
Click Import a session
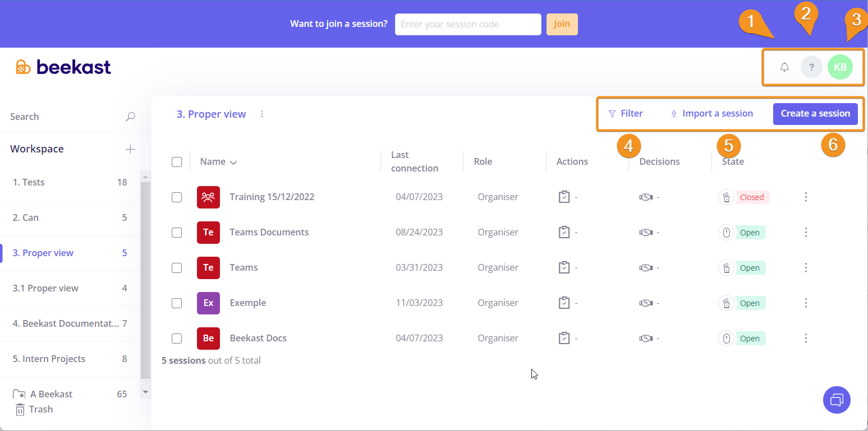[x=711, y=113]
